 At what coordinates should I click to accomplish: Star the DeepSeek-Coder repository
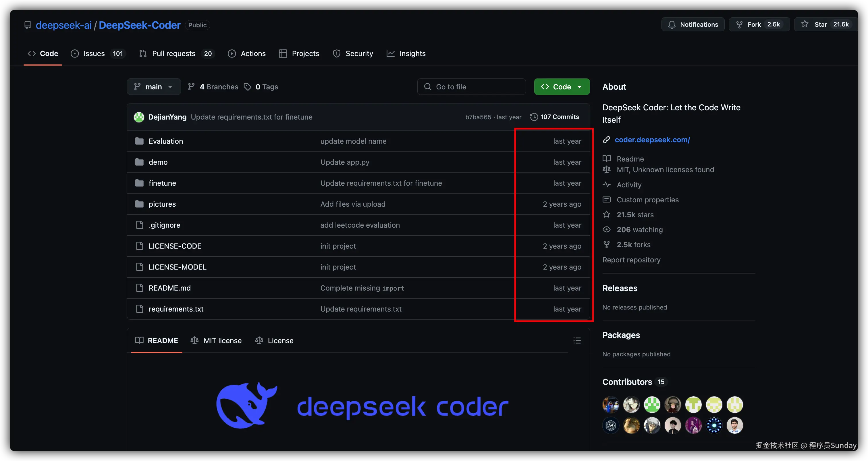[x=825, y=24]
